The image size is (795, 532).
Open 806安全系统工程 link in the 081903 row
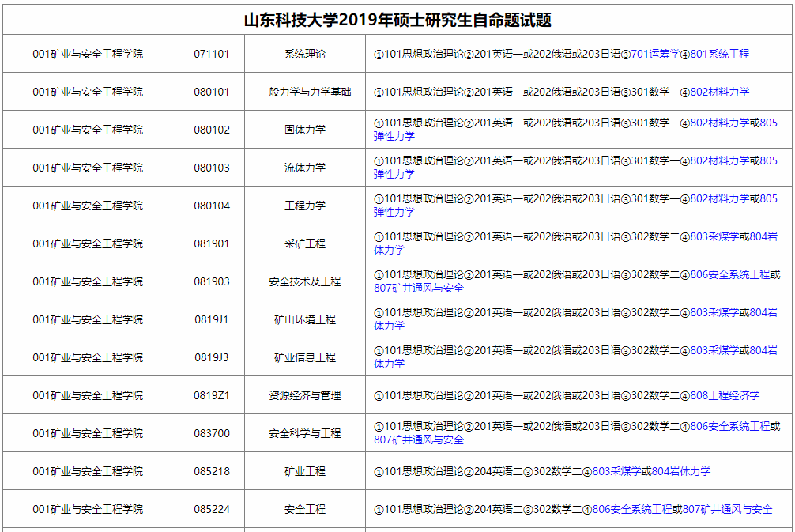(x=729, y=274)
